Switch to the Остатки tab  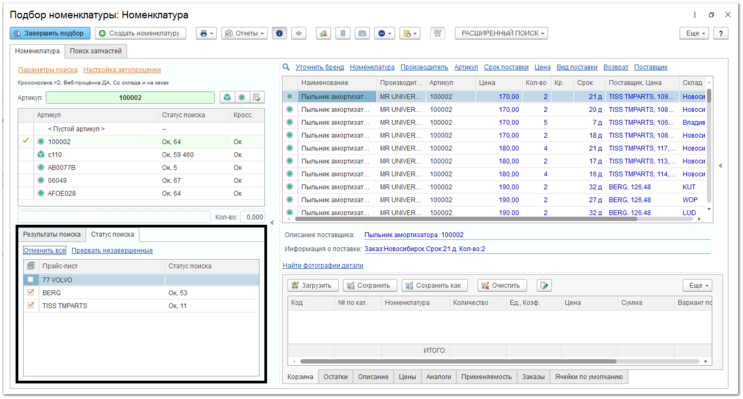coord(335,377)
